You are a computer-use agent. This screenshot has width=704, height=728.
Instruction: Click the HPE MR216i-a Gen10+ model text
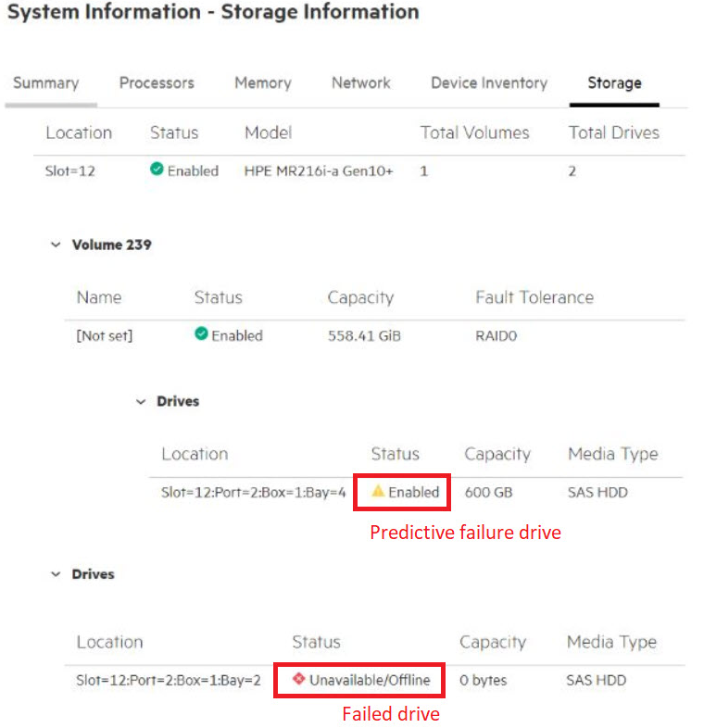tap(319, 171)
